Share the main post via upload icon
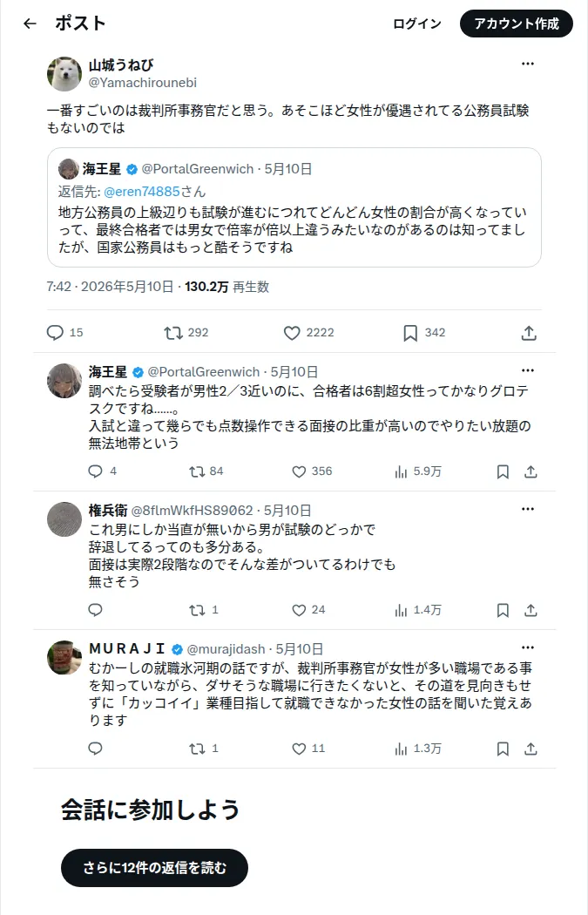This screenshot has height=915, width=588. 529,333
